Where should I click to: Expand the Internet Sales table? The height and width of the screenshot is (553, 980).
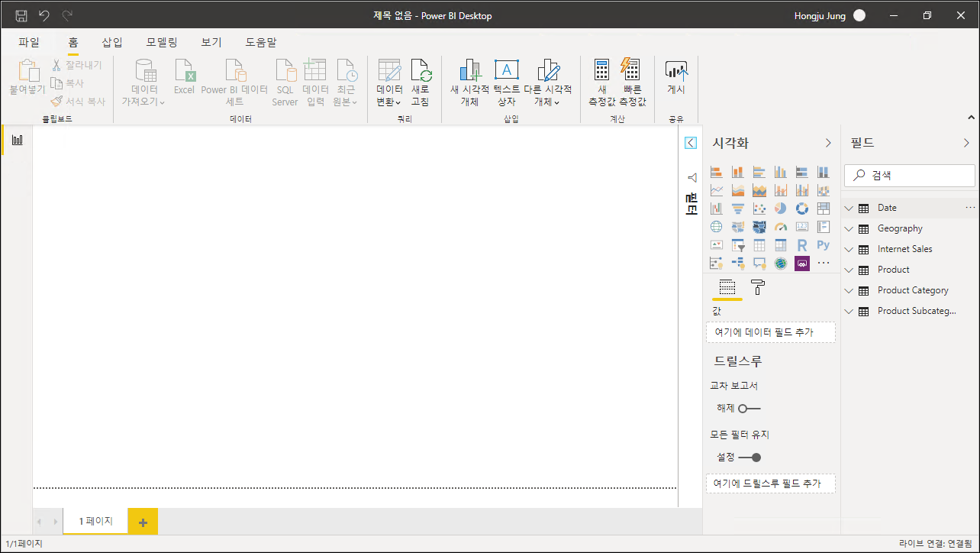(x=849, y=249)
